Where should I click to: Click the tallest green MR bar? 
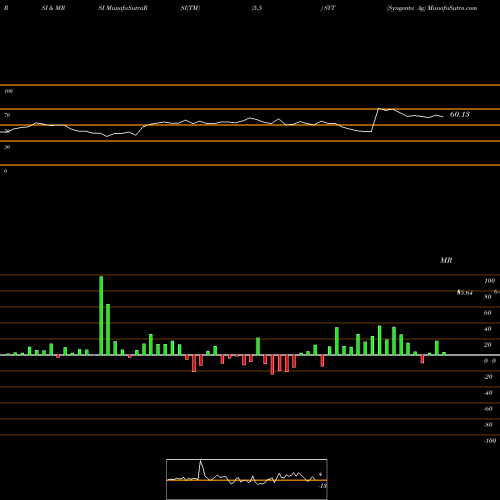tap(101, 315)
